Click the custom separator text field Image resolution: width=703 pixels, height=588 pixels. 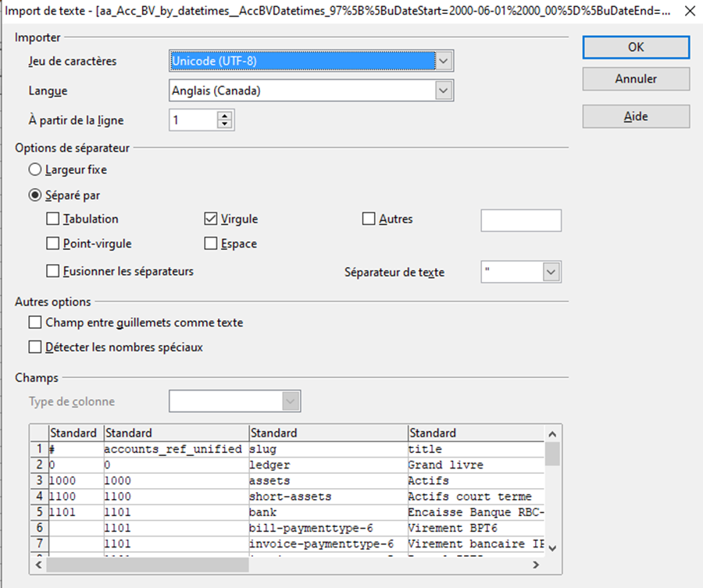point(521,220)
